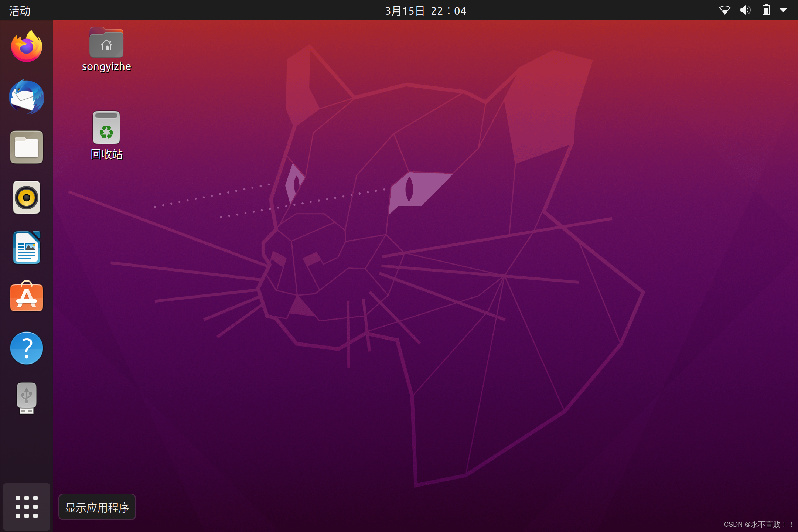
Task: Click the 活动 activities menu
Action: coord(20,11)
